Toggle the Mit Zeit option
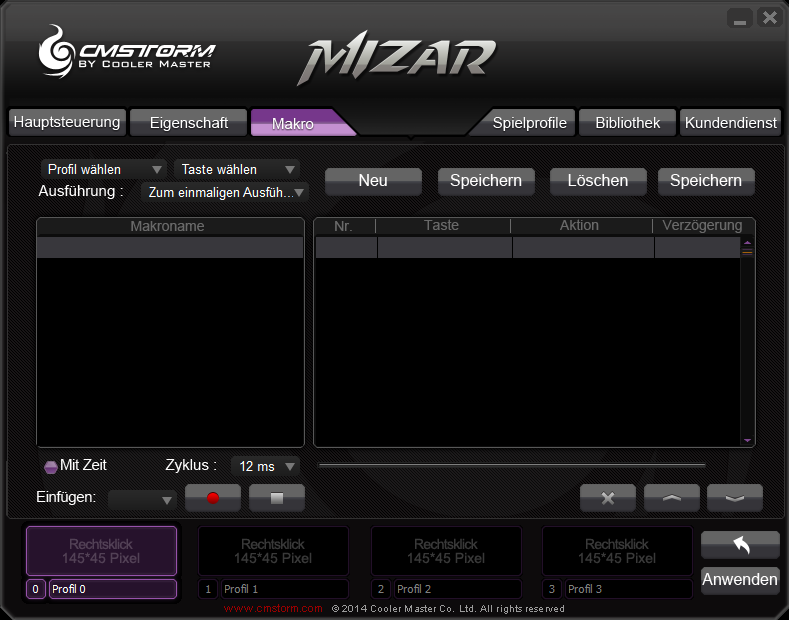Screen dimensions: 789x620 pos(51,467)
